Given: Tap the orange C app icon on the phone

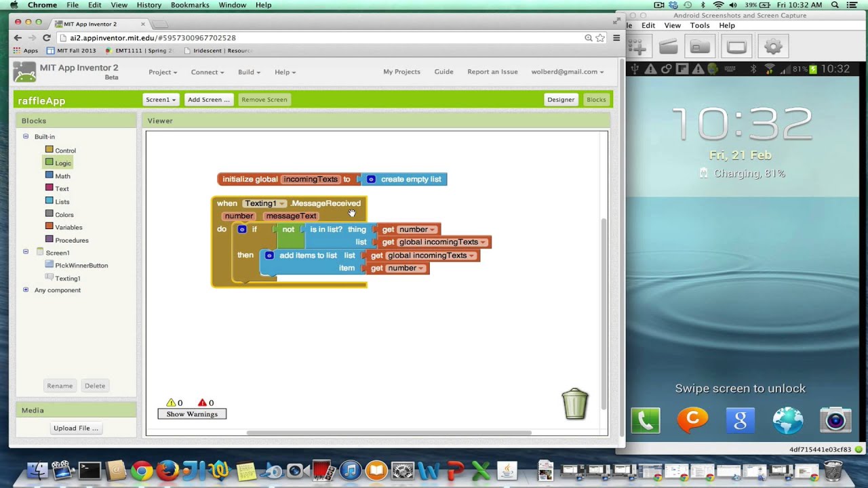Looking at the screenshot, I should point(692,420).
